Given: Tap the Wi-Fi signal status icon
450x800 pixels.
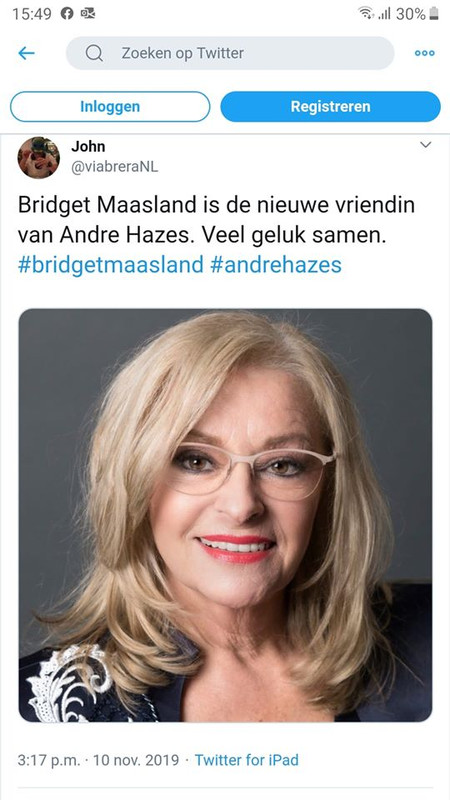Looking at the screenshot, I should [365, 13].
